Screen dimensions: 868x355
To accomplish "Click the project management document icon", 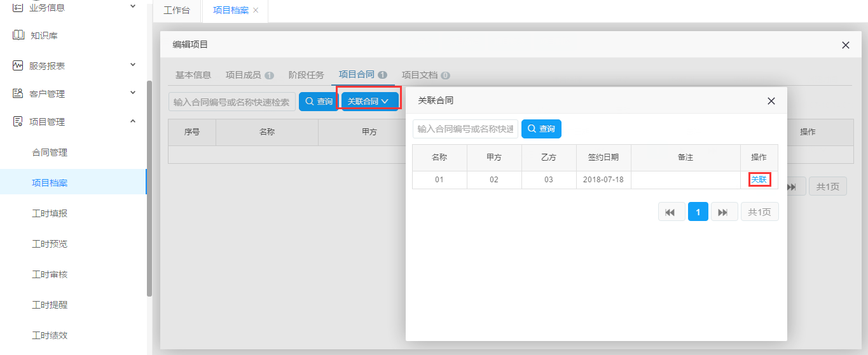I will point(18,121).
